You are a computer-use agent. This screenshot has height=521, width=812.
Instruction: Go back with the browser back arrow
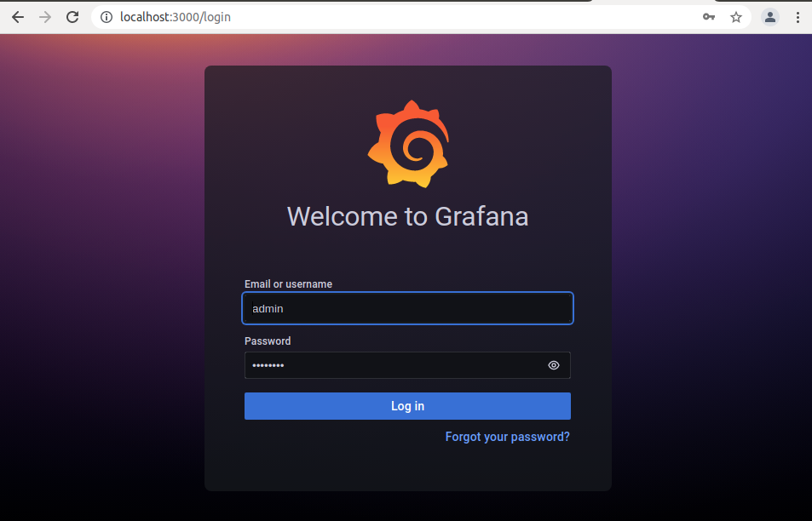[x=18, y=17]
